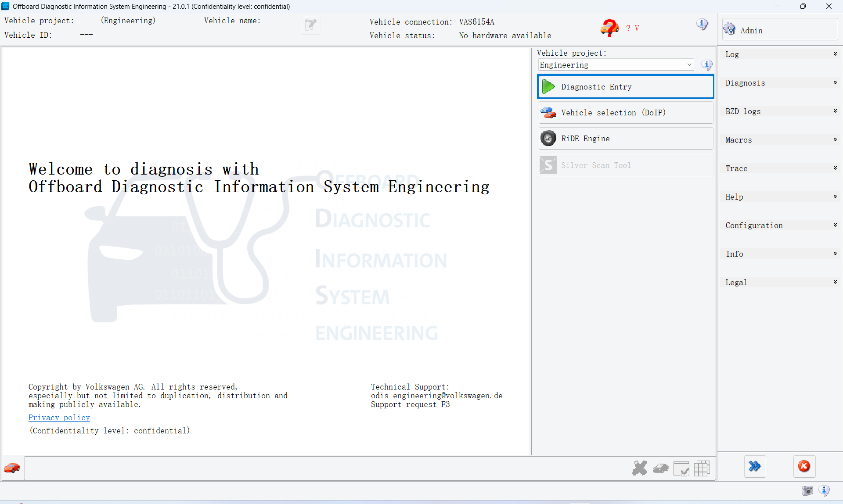Image resolution: width=843 pixels, height=504 pixels.
Task: Click the crossed wrench tools icon
Action: [640, 468]
